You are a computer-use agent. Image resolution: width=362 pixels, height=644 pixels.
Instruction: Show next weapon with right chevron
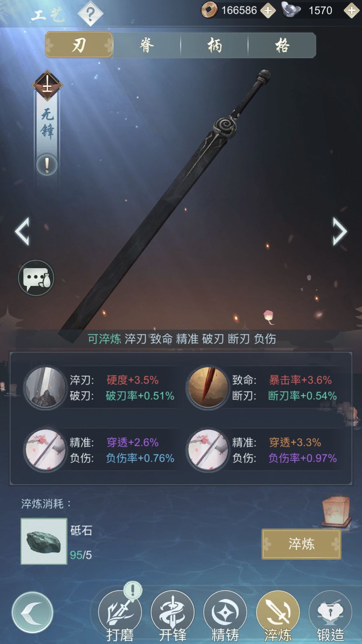340,231
